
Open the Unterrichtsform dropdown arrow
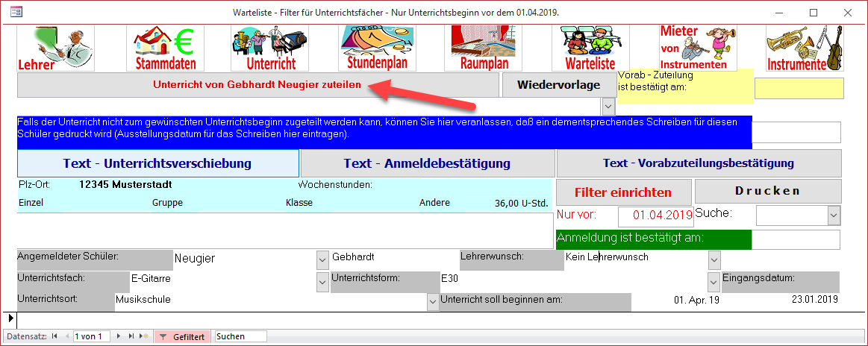click(714, 281)
